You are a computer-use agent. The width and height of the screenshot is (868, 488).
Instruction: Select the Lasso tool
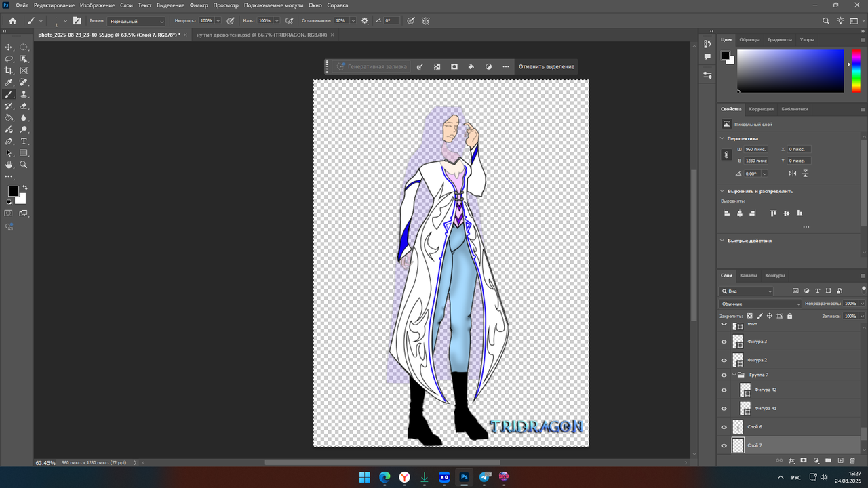(9, 59)
